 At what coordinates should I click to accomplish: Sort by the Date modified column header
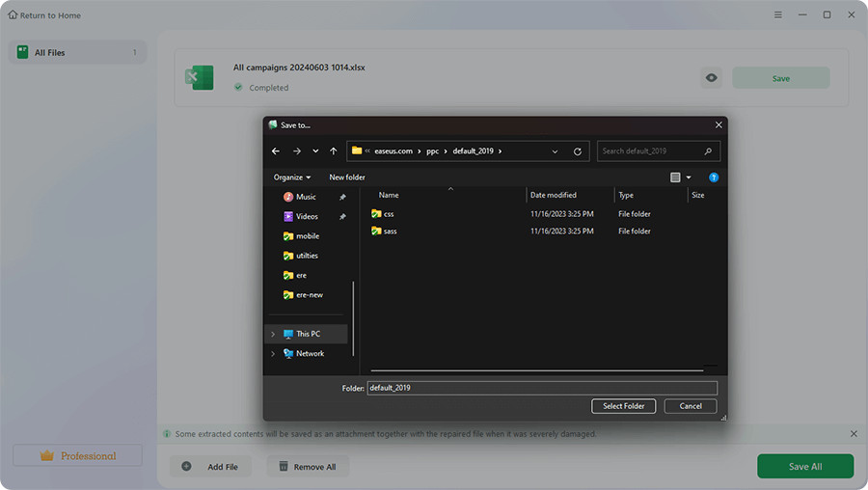tap(554, 195)
